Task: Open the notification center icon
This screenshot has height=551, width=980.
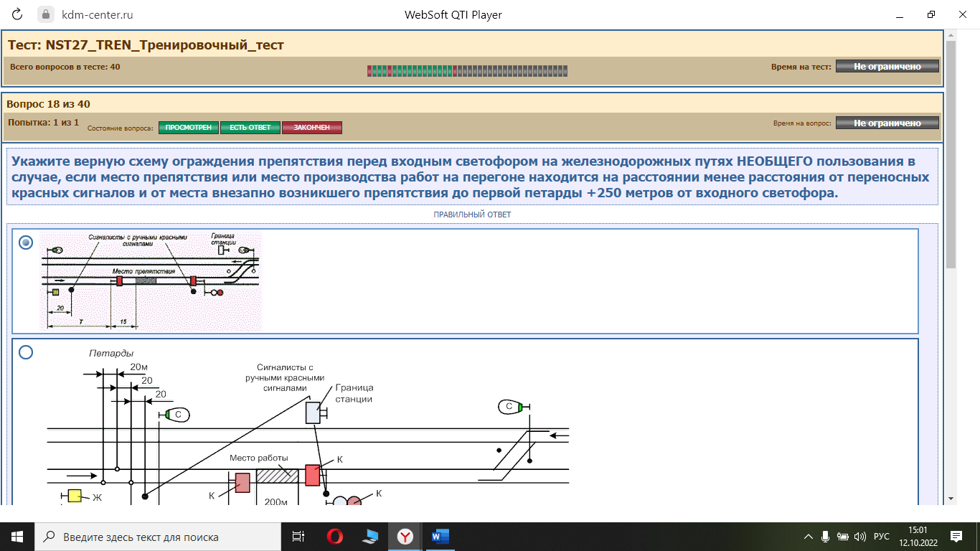Action: click(956, 536)
